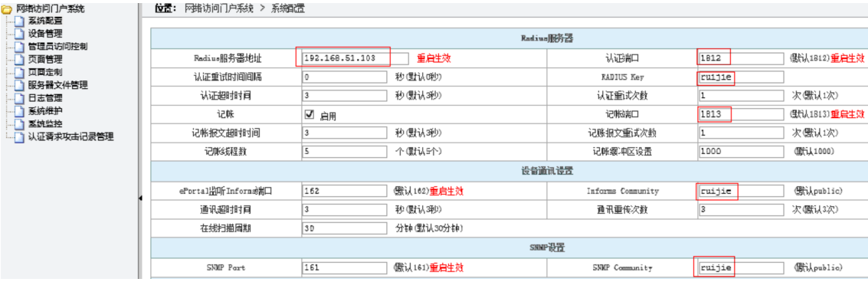Click the 个(默认5个) hint text

[x=418, y=151]
